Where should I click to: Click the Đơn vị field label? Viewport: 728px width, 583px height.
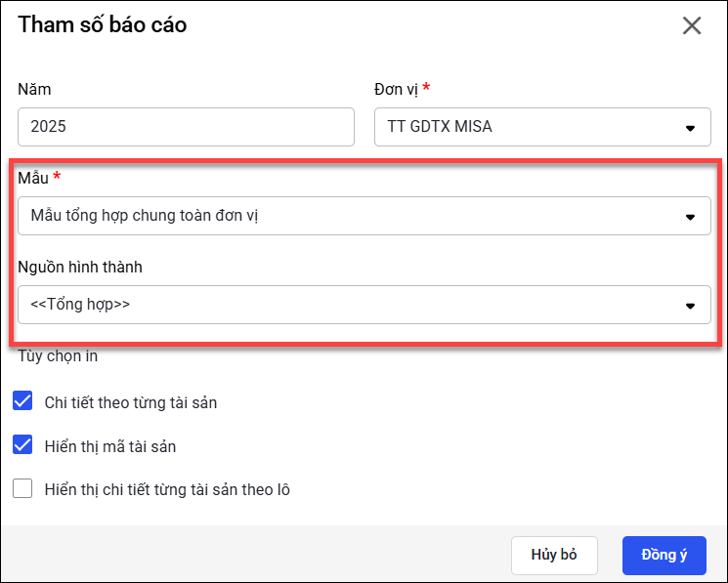(x=397, y=89)
